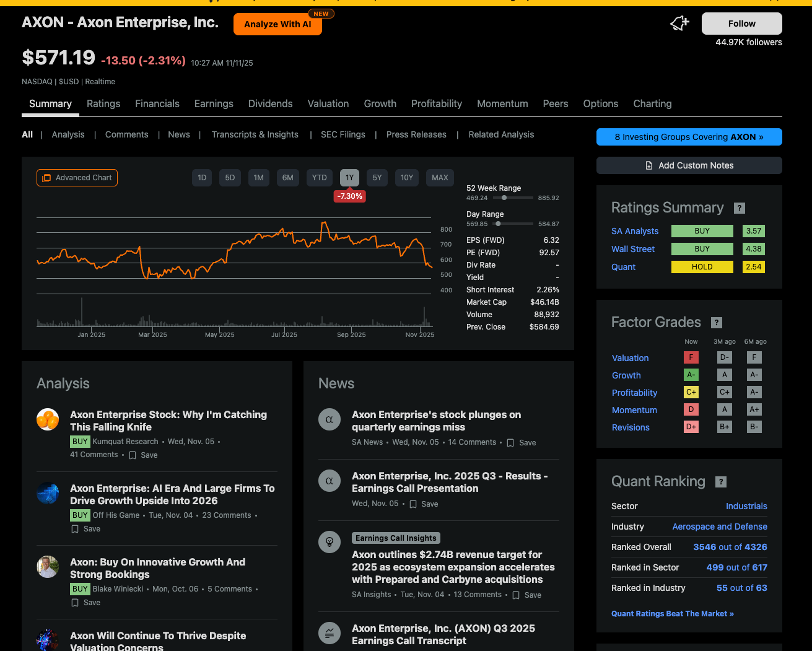Select the 10Y chart range
The height and width of the screenshot is (651, 812).
[407, 178]
